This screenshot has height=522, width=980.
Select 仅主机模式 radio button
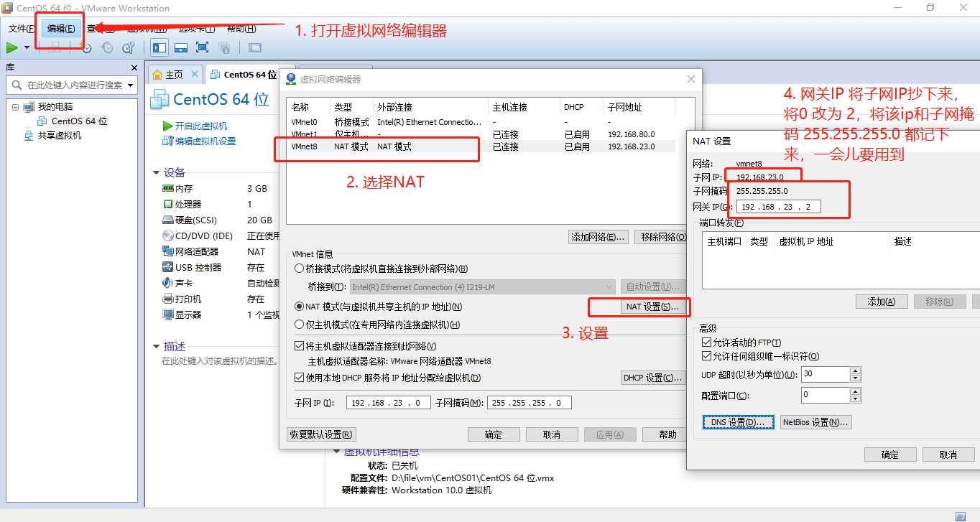point(299,325)
